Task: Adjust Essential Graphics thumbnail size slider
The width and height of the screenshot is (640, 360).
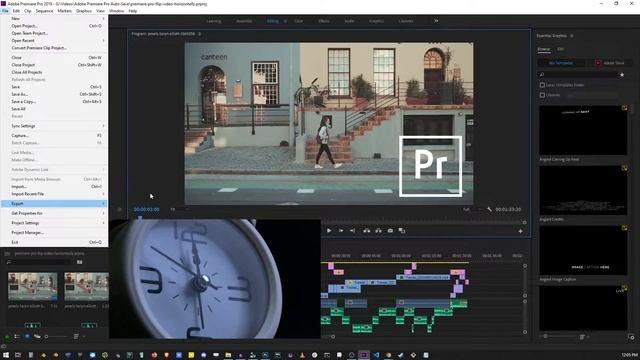Action: tap(557, 336)
